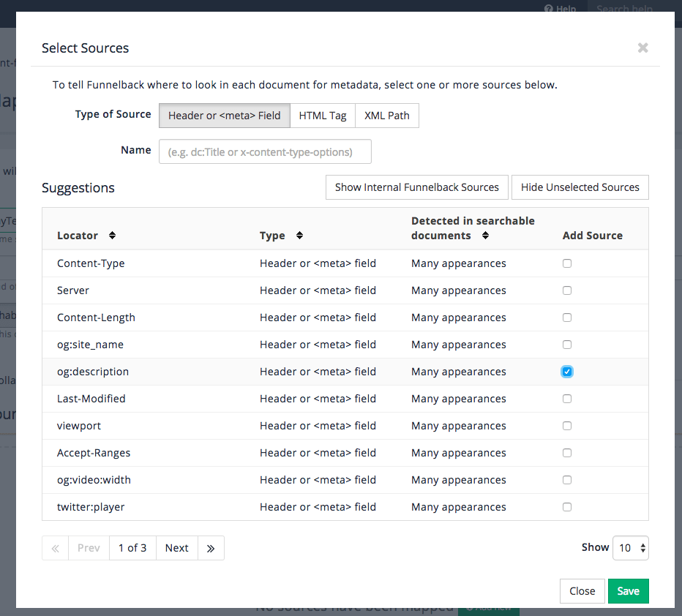Viewport: 682px width, 616px height.
Task: Open the Show page size dropdown
Action: (630, 547)
